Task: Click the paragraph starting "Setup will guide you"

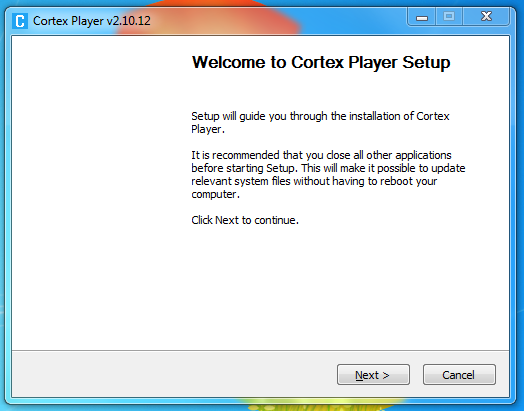Action: point(320,123)
